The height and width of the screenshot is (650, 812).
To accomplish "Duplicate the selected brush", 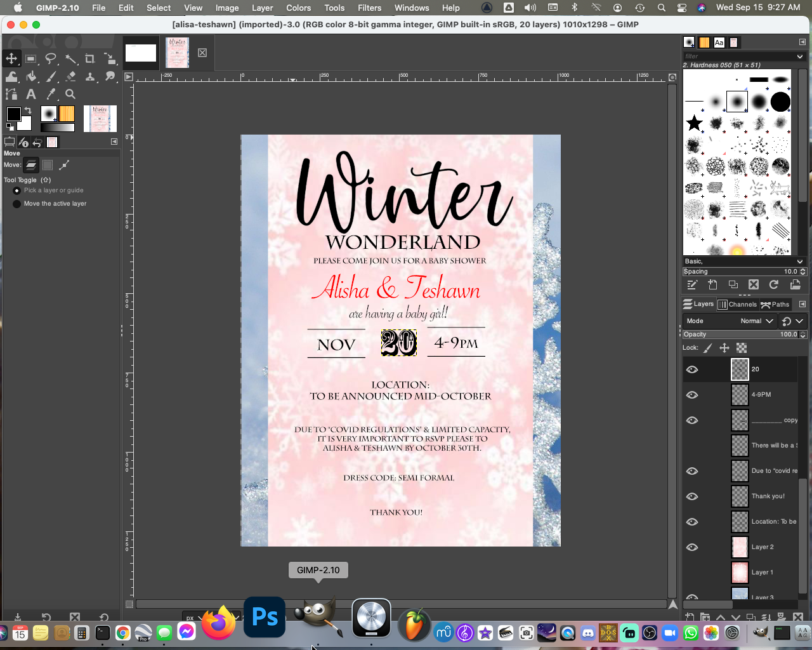I will (733, 284).
